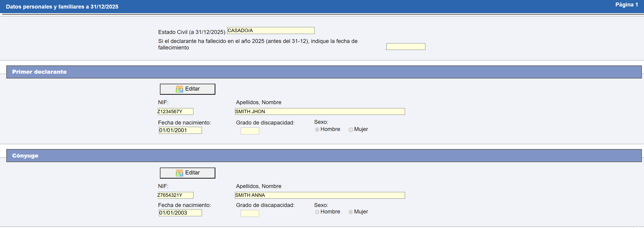Click the Cónyuge section header
Screen dimensions: 644x228
tap(324, 155)
